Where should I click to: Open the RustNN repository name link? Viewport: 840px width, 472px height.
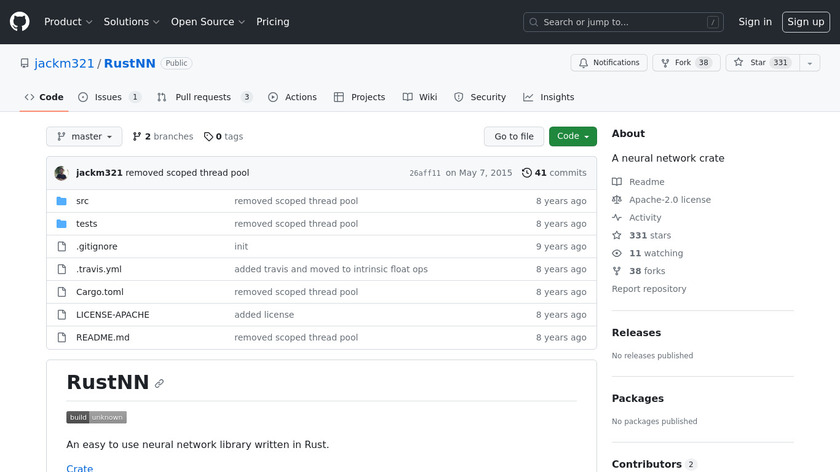130,63
